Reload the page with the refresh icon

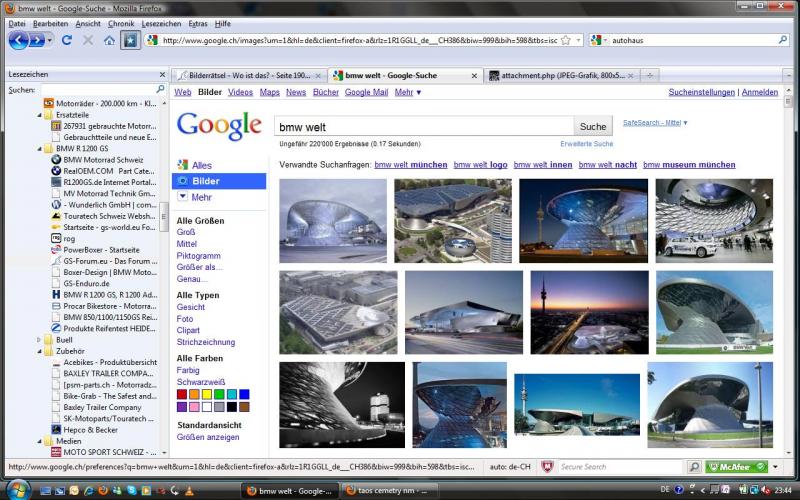tap(67, 40)
